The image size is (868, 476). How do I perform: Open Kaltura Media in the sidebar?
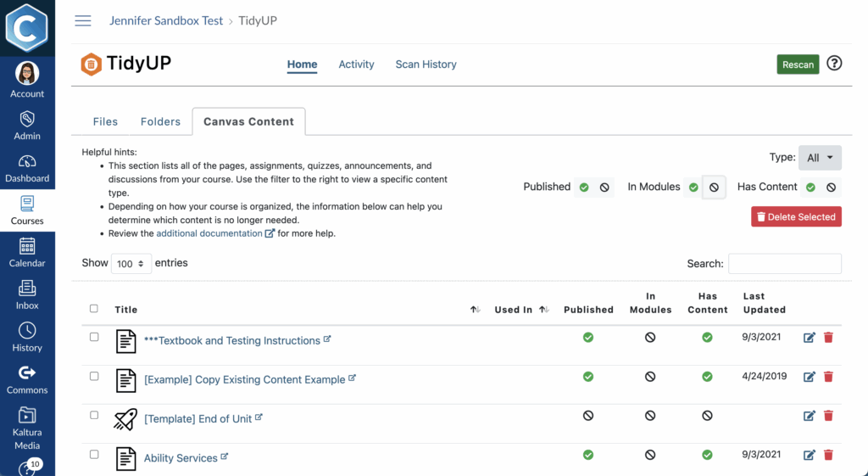[27, 428]
